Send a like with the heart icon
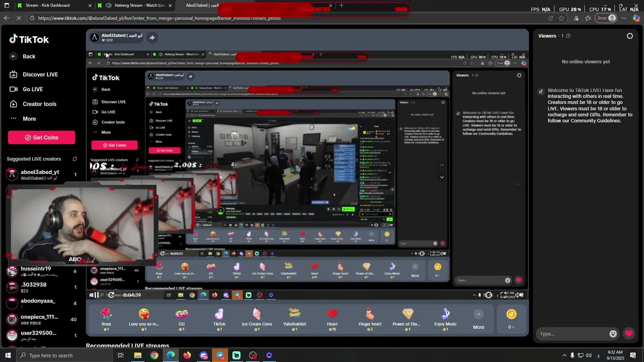Viewport: 644px width, 362px height. coord(629,333)
